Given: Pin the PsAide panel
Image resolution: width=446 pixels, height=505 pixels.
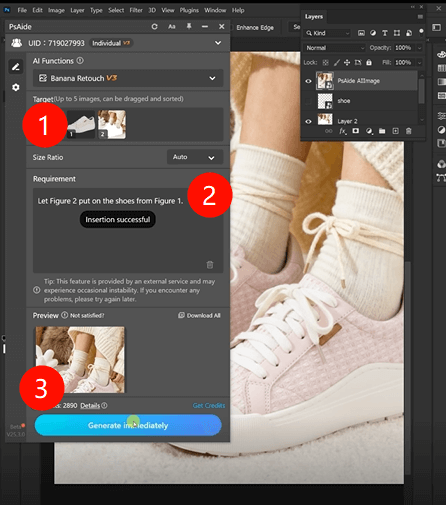Looking at the screenshot, I should coord(189,26).
